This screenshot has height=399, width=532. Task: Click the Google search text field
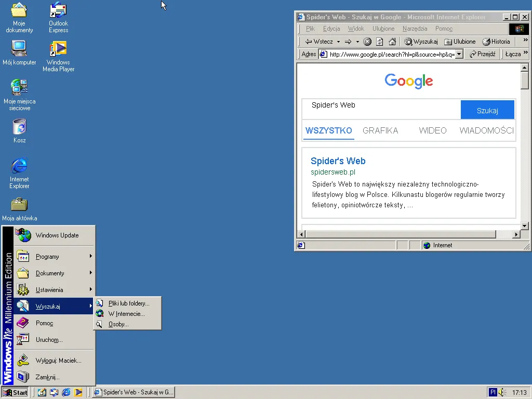pos(381,109)
